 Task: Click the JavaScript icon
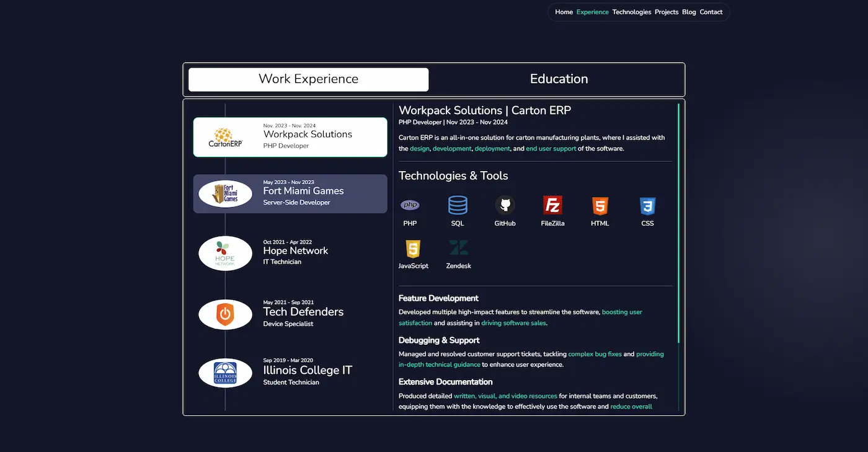click(x=413, y=248)
